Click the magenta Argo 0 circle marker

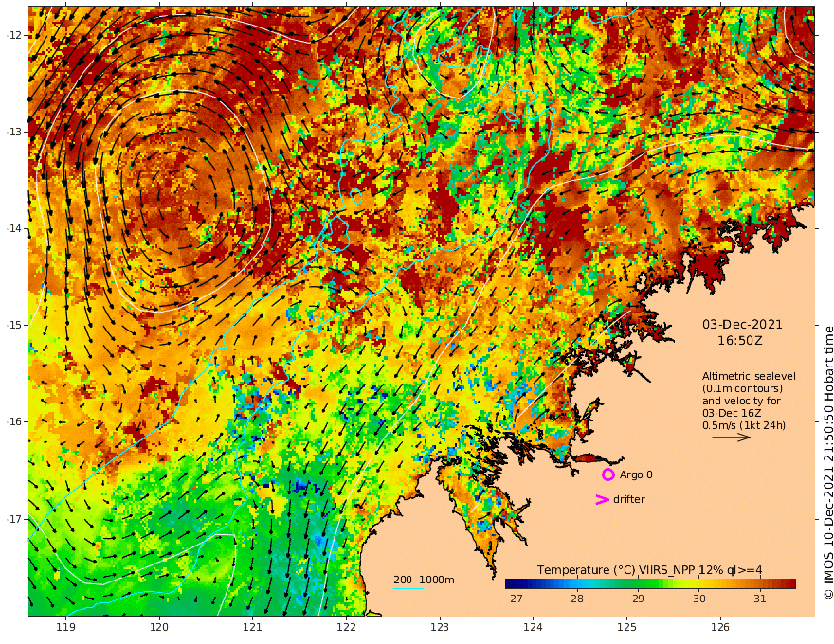607,474
